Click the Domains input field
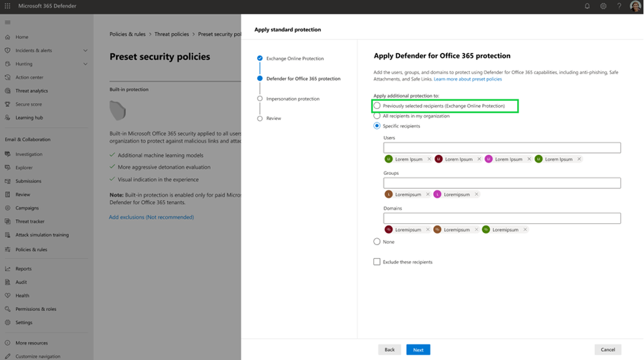Screen dimensions: 644x360 click(502, 218)
